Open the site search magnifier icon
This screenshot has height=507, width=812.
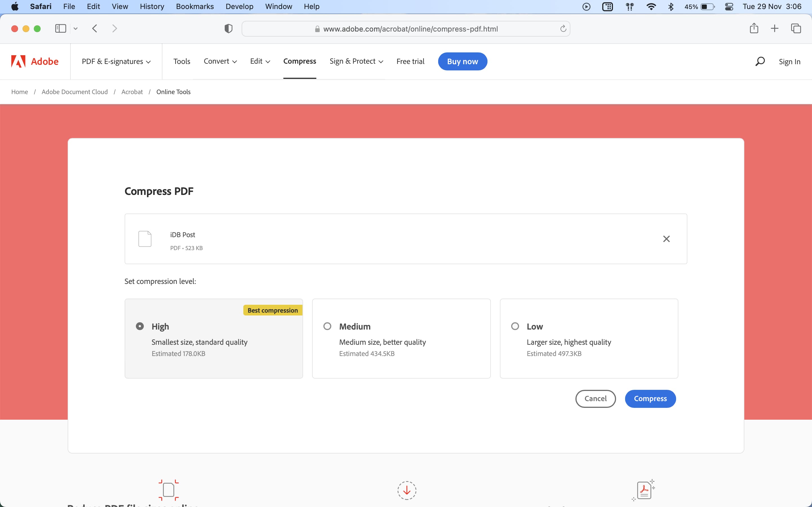pos(760,61)
